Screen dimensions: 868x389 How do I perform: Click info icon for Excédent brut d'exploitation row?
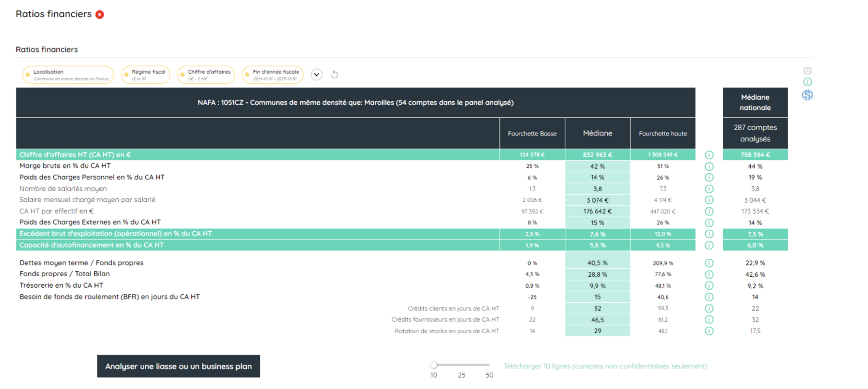point(709,234)
